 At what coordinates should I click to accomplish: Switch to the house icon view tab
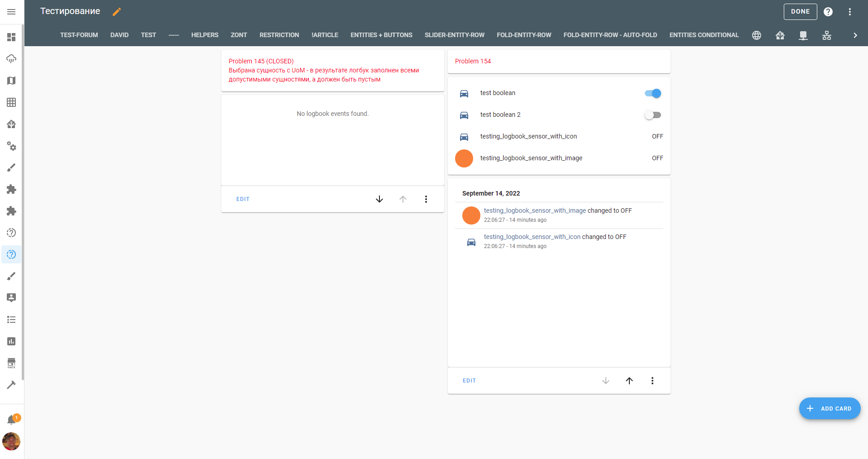780,35
